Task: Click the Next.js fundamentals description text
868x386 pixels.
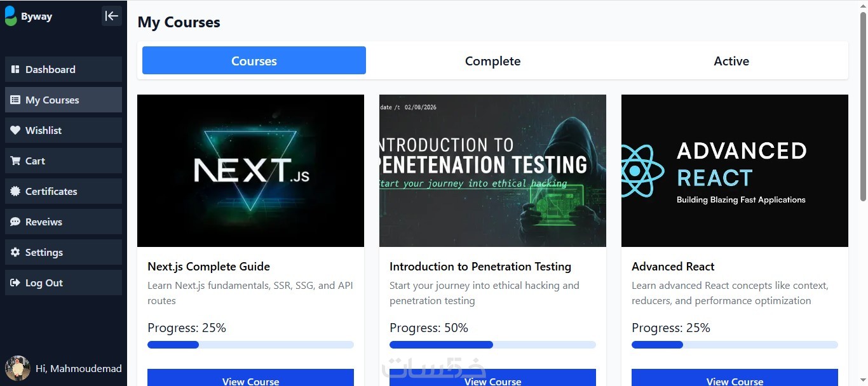Action: 250,293
